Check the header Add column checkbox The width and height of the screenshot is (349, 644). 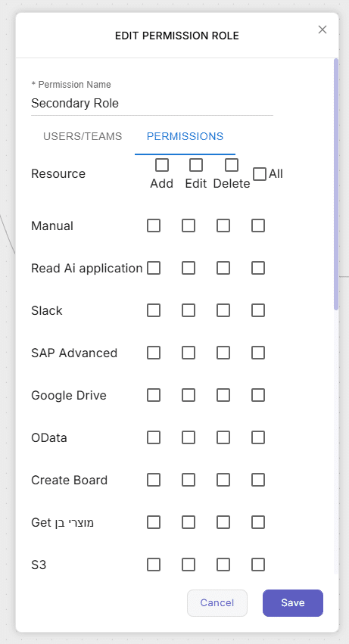point(162,165)
